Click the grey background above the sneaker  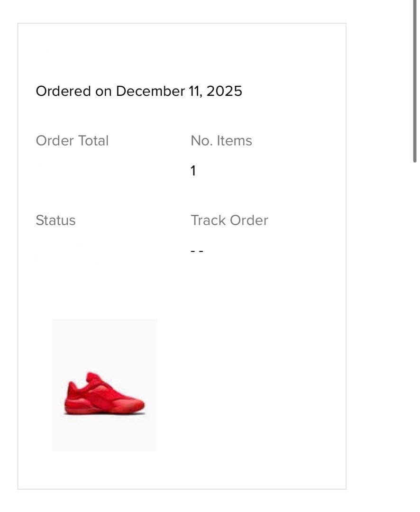pyautogui.click(x=104, y=341)
